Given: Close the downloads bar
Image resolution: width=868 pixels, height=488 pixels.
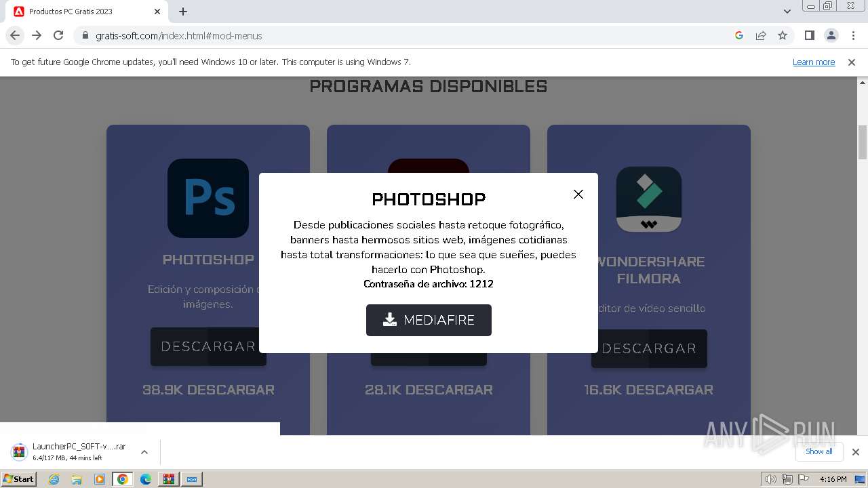Looking at the screenshot, I should [856, 452].
